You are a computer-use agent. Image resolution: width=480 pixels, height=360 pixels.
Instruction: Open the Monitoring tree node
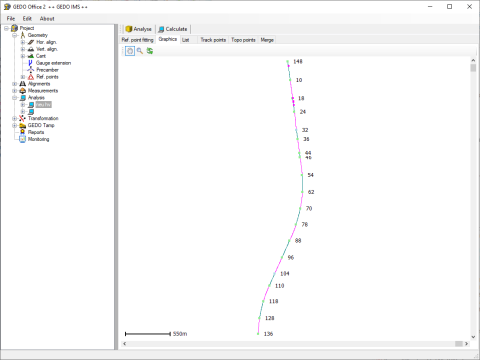tap(38, 139)
